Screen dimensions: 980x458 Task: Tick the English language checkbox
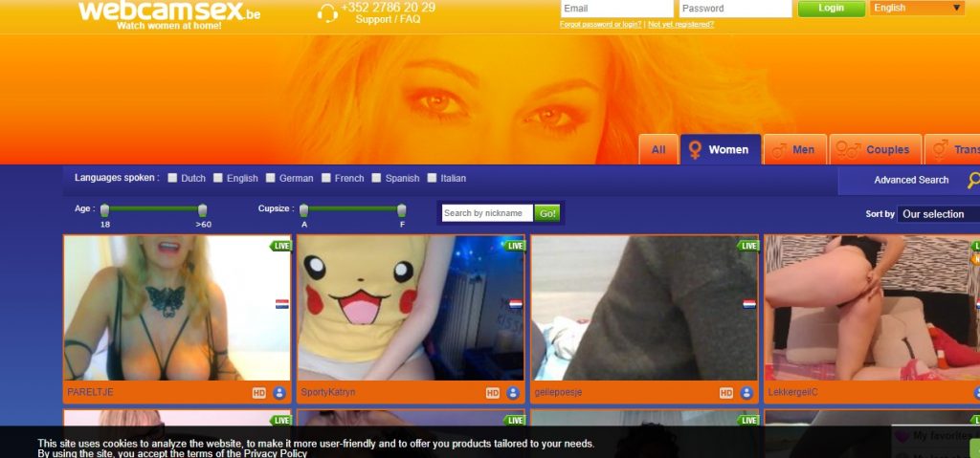tap(218, 178)
